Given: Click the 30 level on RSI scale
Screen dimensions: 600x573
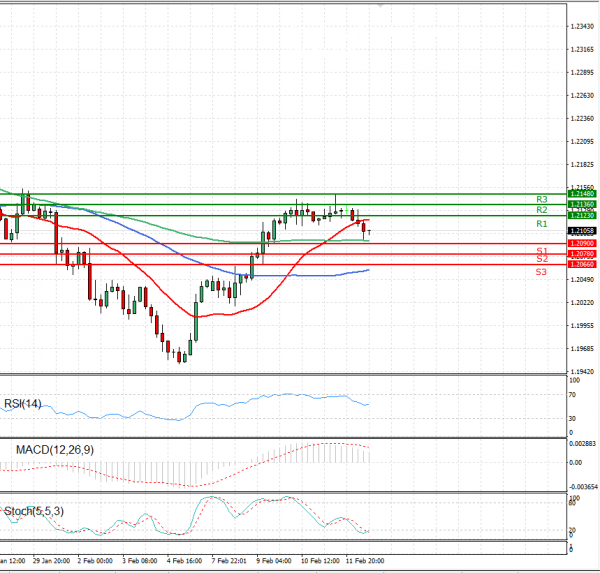Looking at the screenshot, I should pos(572,419).
